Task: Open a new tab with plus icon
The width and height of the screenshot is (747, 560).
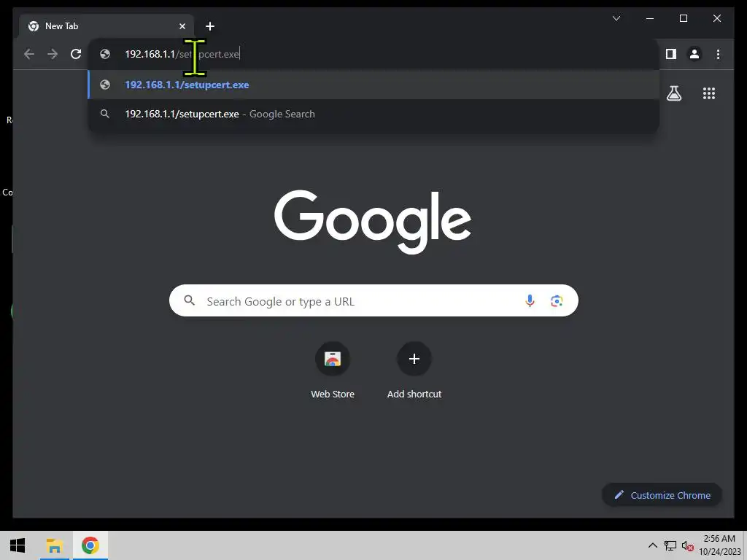Action: point(209,26)
